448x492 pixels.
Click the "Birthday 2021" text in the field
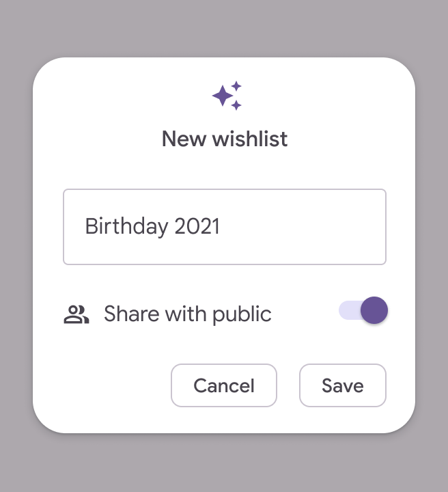152,227
